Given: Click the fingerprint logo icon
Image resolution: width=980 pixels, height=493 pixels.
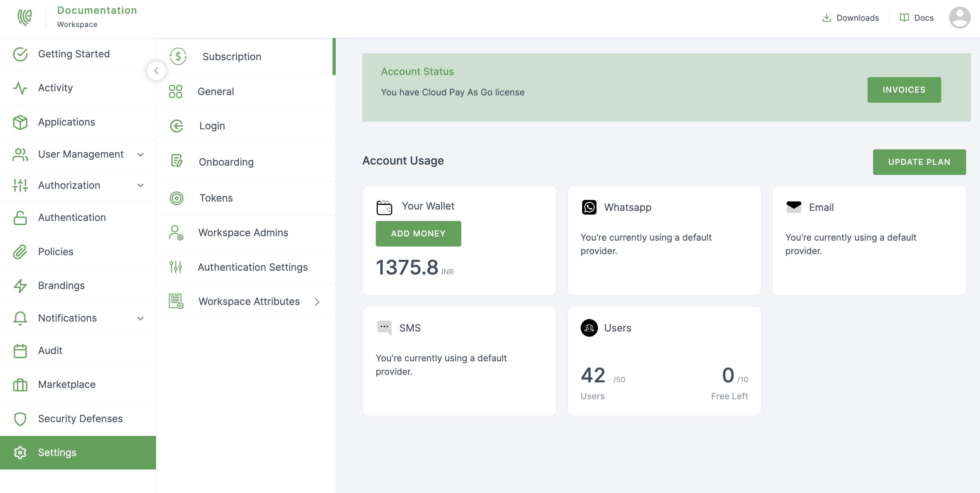Looking at the screenshot, I should pos(25,18).
